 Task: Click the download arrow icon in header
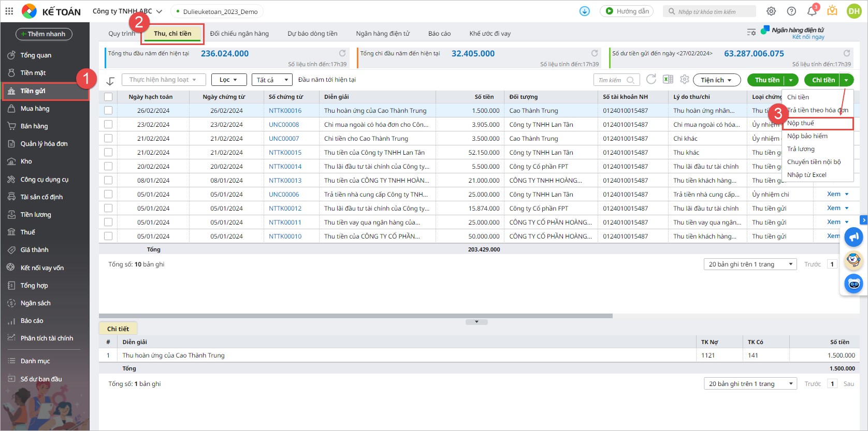click(585, 11)
